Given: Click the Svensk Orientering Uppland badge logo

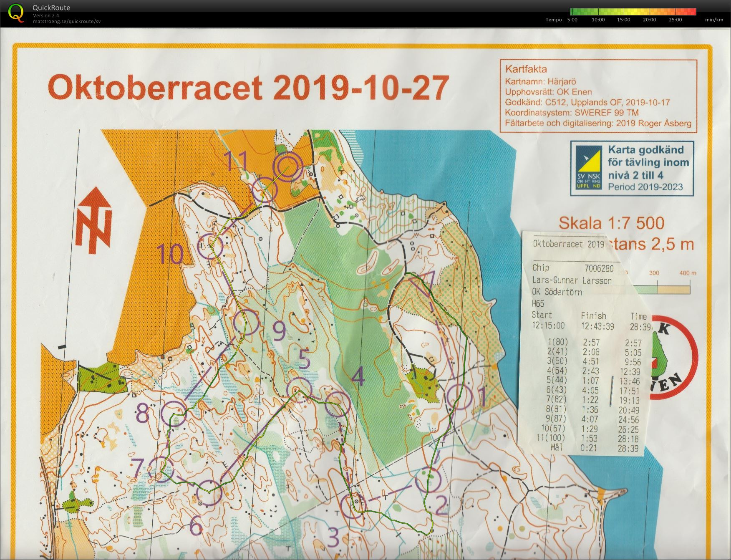Looking at the screenshot, I should coord(588,169).
